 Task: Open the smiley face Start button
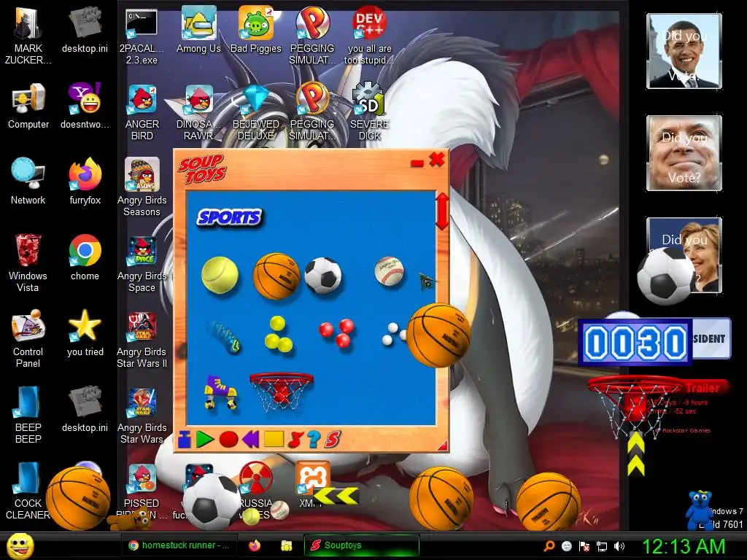click(x=20, y=545)
